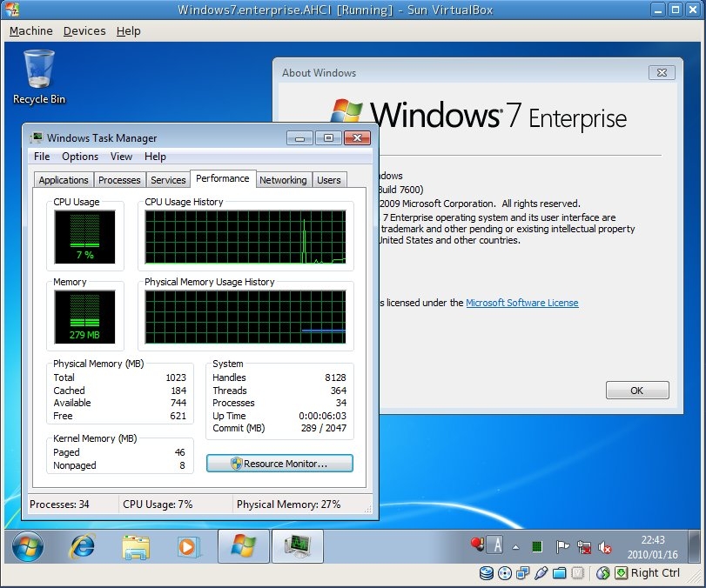Switch to About Windows taskbar button
The image size is (706, 588).
[x=244, y=546]
